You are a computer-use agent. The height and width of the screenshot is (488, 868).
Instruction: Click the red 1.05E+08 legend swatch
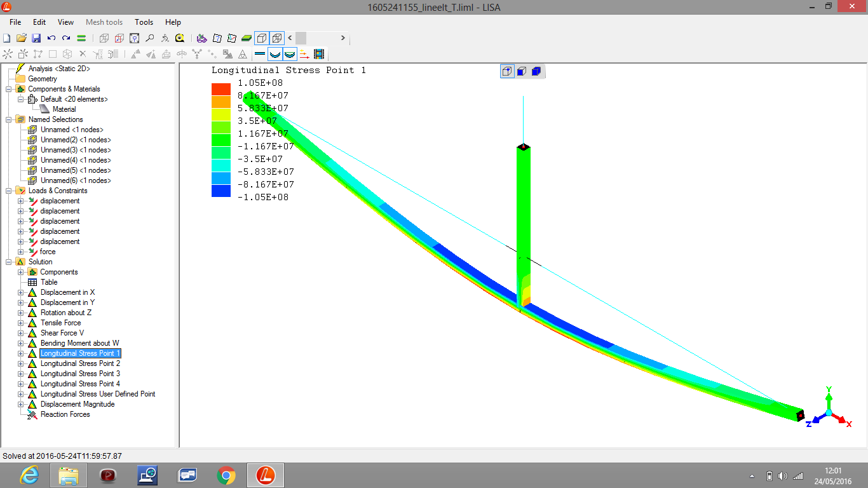pyautogui.click(x=220, y=89)
